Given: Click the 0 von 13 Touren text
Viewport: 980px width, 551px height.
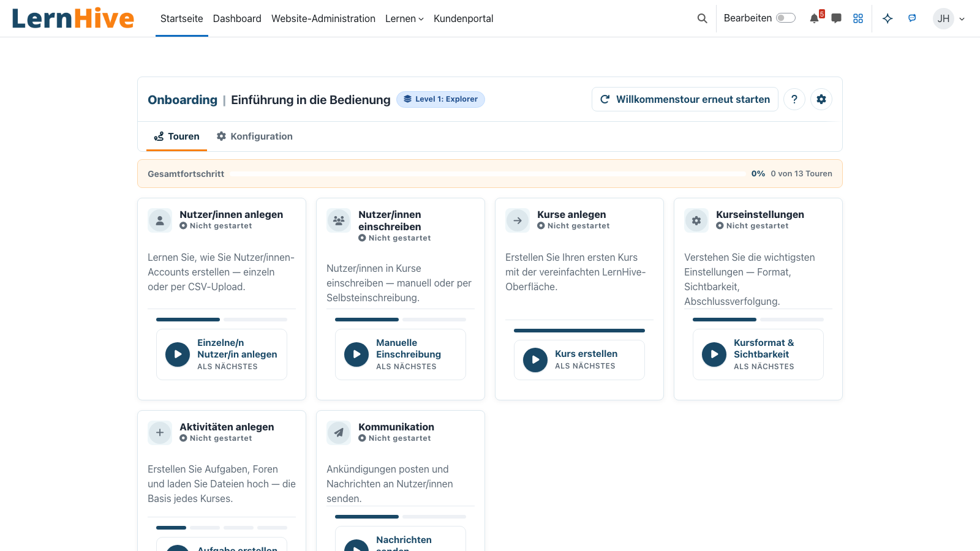Looking at the screenshot, I should coord(801,174).
